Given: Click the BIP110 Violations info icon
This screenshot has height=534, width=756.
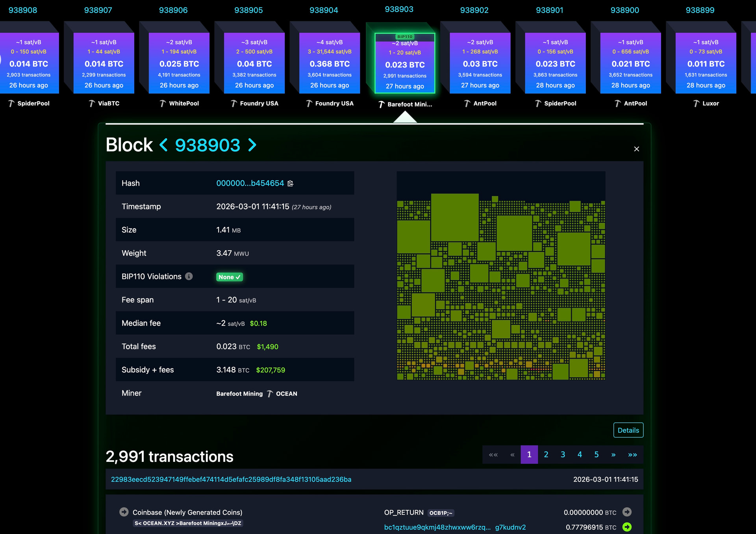Looking at the screenshot, I should pyautogui.click(x=189, y=276).
